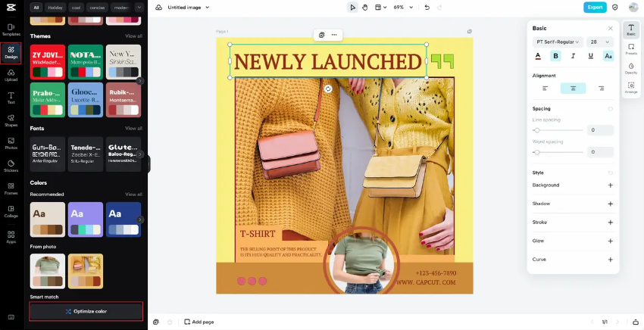Redo the last action

(439, 8)
